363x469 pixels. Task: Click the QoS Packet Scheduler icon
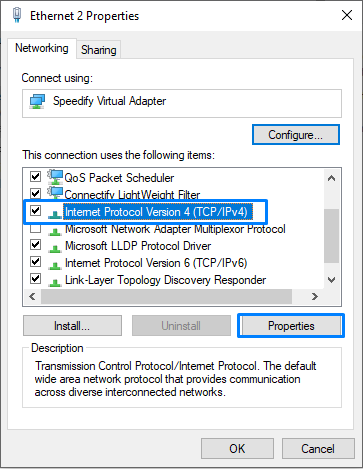(x=55, y=177)
